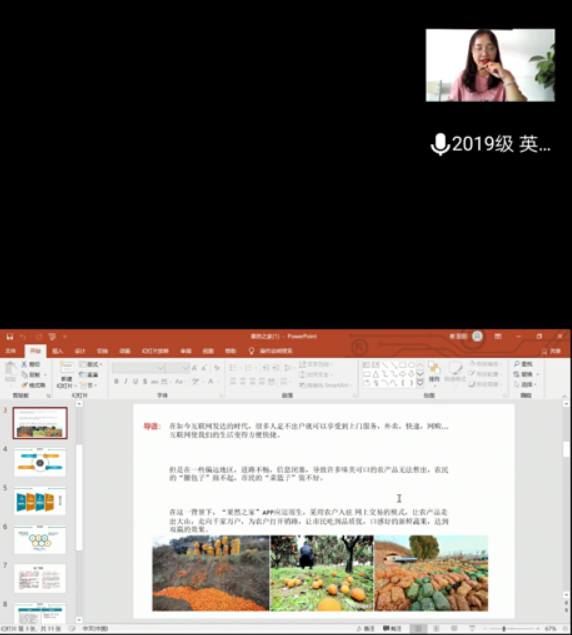The height and width of the screenshot is (635, 572).
Task: Toggle Underline text formatting
Action: [135, 381]
